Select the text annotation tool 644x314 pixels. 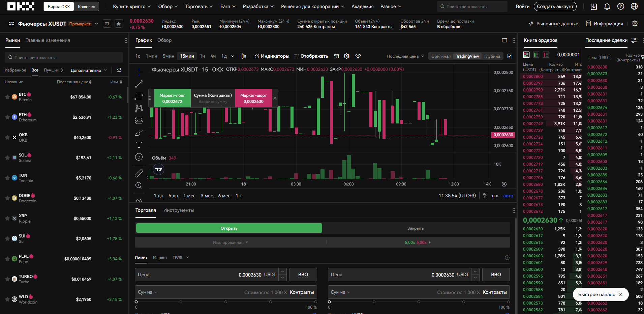(x=139, y=145)
